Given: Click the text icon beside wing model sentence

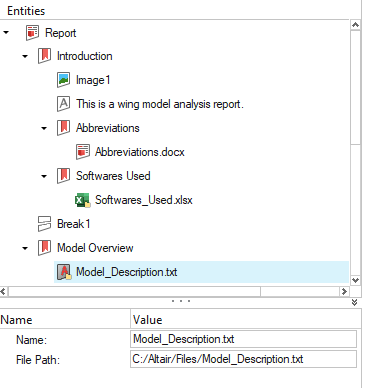Looking at the screenshot, I should [63, 104].
